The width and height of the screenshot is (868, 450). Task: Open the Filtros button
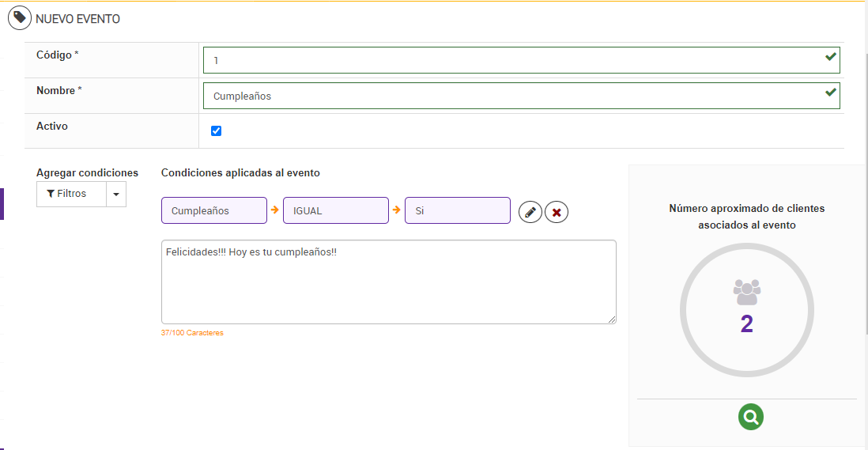point(71,194)
